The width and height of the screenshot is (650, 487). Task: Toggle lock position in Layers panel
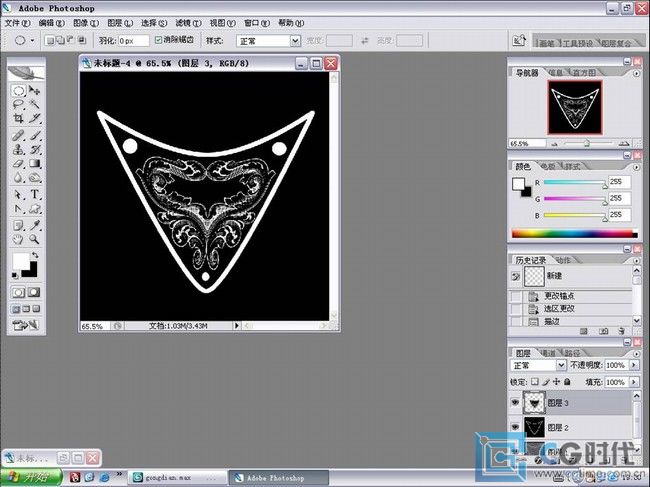pyautogui.click(x=556, y=382)
